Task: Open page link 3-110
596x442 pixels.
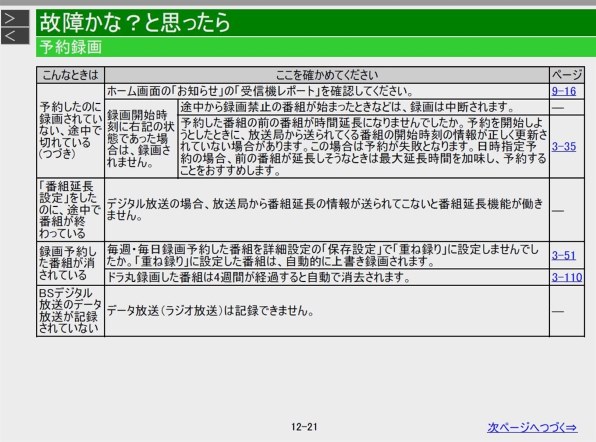Action: [x=567, y=277]
